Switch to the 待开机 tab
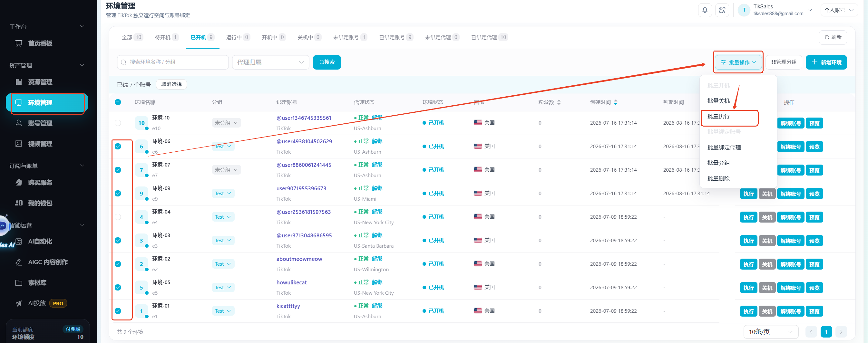This screenshot has height=343, width=868. point(166,37)
